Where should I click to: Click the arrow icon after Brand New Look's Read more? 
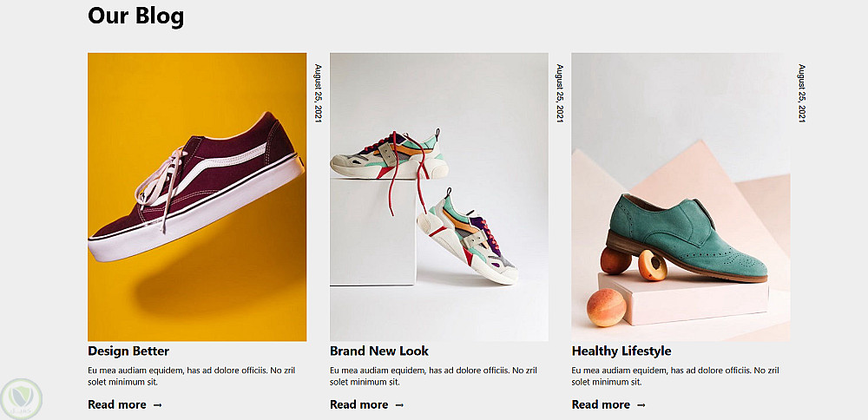(399, 405)
